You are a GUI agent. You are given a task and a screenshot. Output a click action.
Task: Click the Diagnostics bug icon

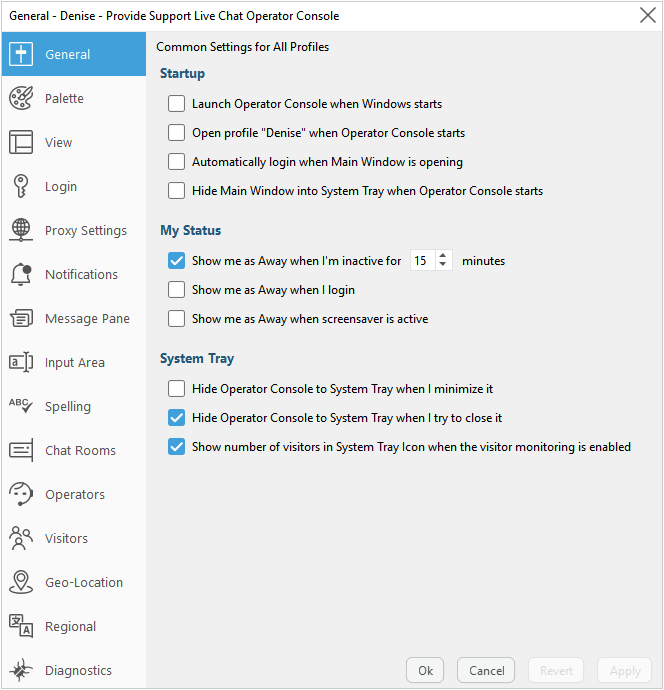click(21, 670)
